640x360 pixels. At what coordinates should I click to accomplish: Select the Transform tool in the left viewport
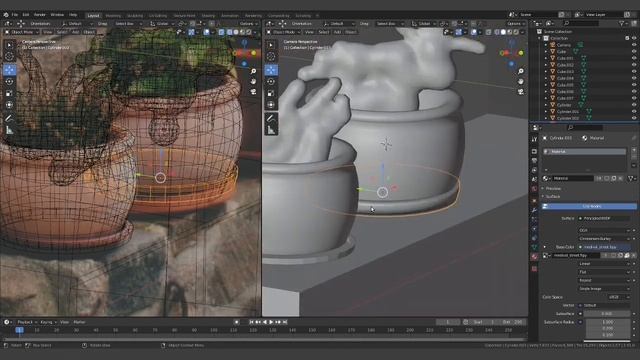[9, 105]
